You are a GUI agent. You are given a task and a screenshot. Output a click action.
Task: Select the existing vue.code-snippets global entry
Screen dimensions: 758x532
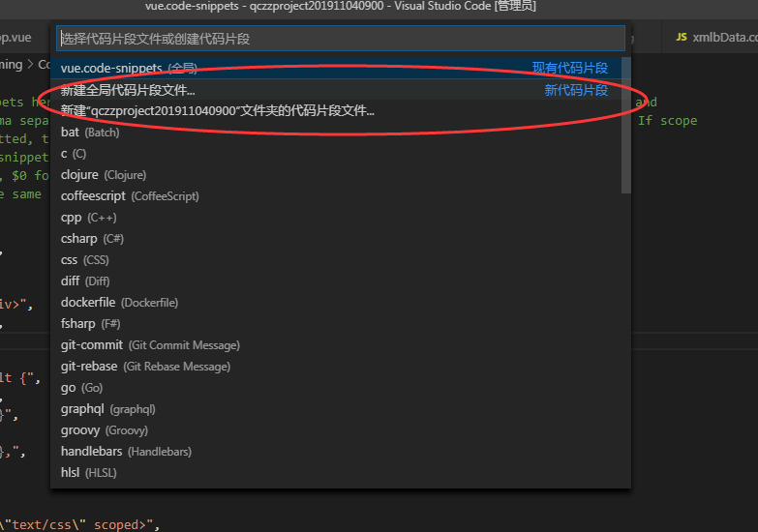(336, 68)
